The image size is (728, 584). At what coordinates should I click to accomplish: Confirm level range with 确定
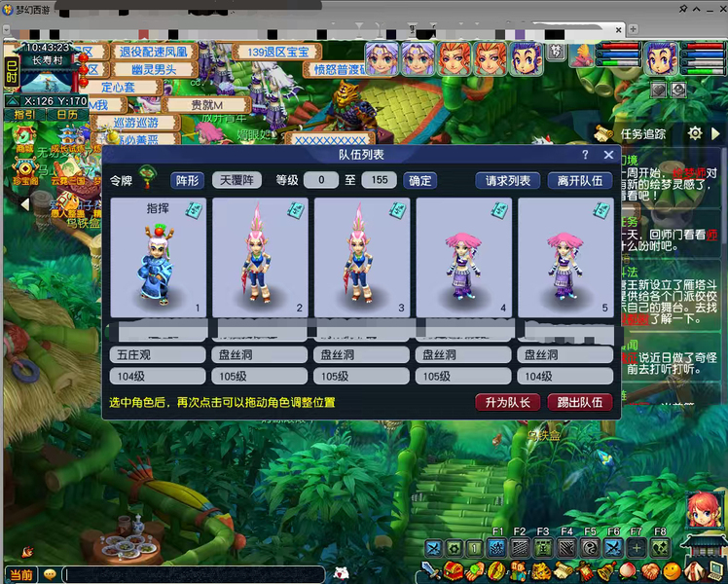tap(420, 180)
